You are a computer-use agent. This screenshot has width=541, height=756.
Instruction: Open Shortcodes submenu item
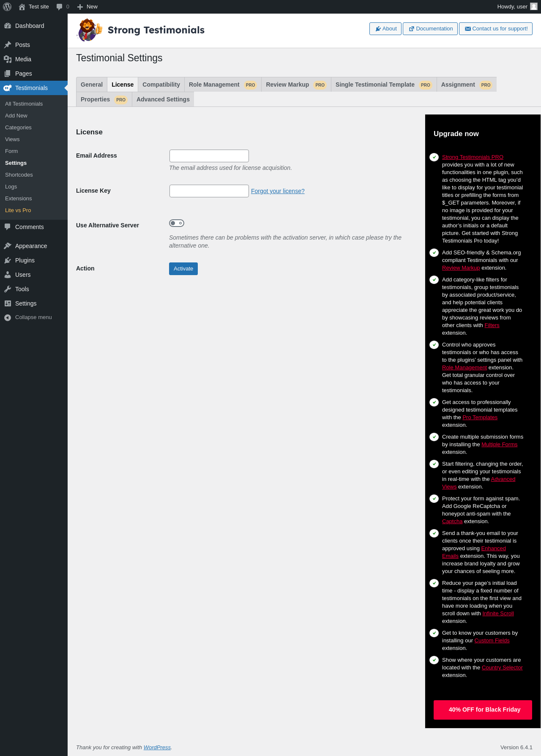click(34, 175)
